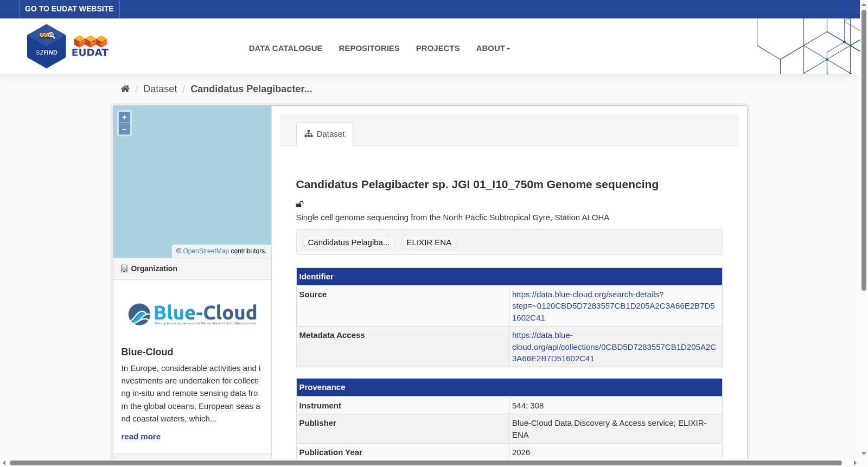Click the sitemap icon in Dataset tab
Viewport: 868px width, 467px height.
[x=309, y=134]
